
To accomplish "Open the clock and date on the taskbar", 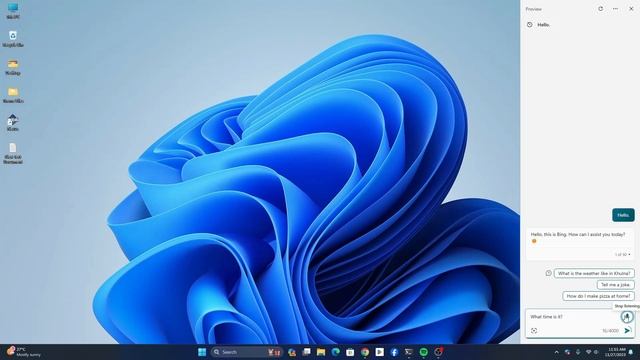I will (x=616, y=352).
